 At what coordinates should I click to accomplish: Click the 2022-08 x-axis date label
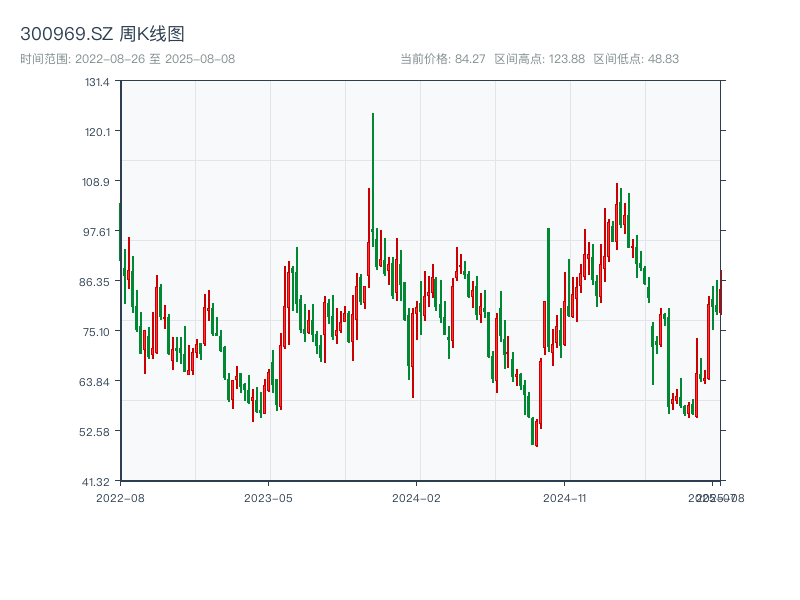[120, 497]
